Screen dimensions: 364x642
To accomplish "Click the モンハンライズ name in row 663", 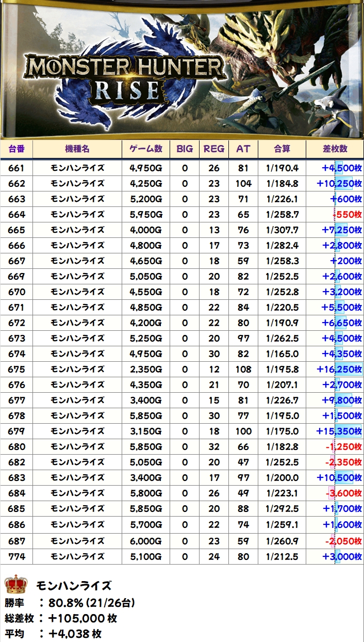I will [x=77, y=199].
